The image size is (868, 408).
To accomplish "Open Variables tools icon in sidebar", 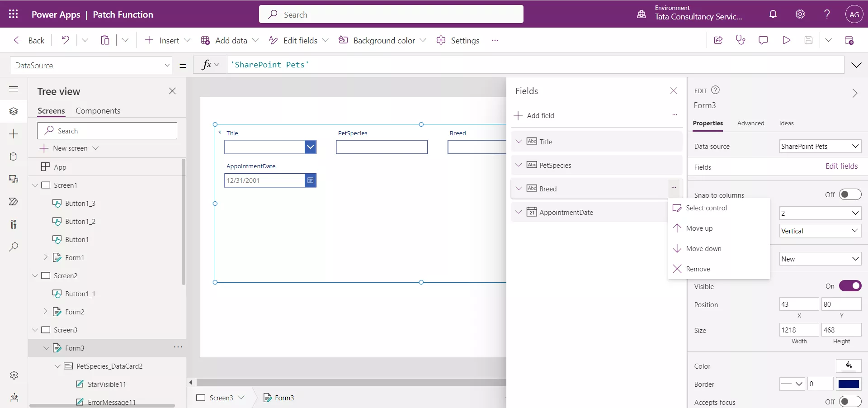I will [14, 224].
